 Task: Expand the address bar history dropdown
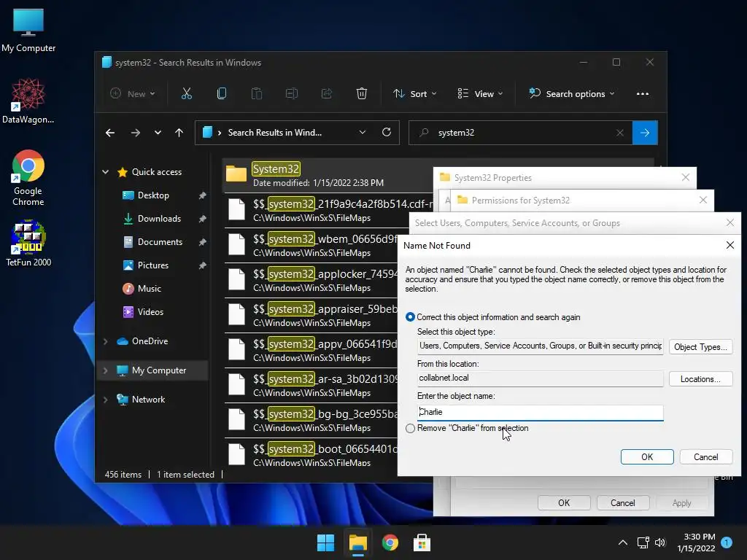pyautogui.click(x=362, y=133)
